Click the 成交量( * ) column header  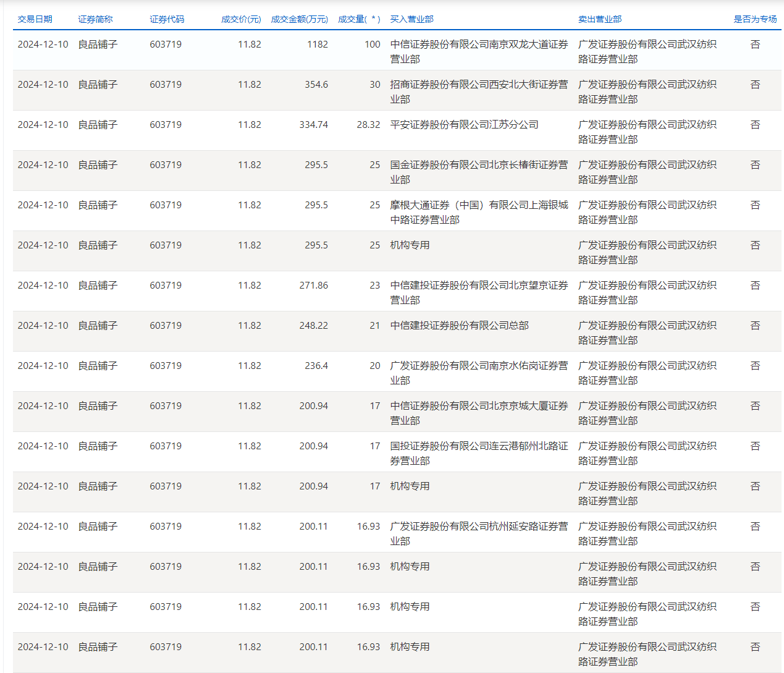(359, 19)
